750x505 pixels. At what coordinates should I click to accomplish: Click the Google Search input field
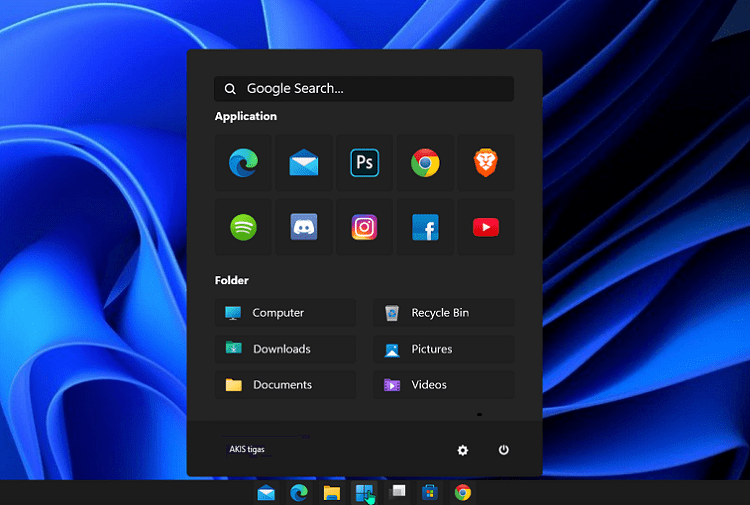click(x=364, y=88)
